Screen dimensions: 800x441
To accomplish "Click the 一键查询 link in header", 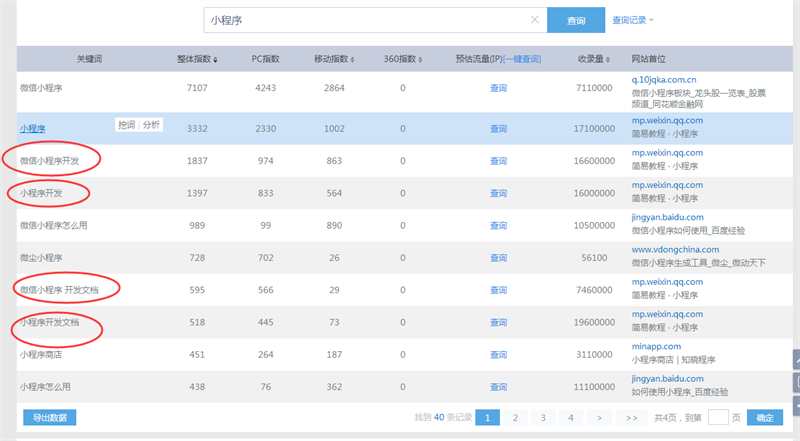I will tap(524, 59).
